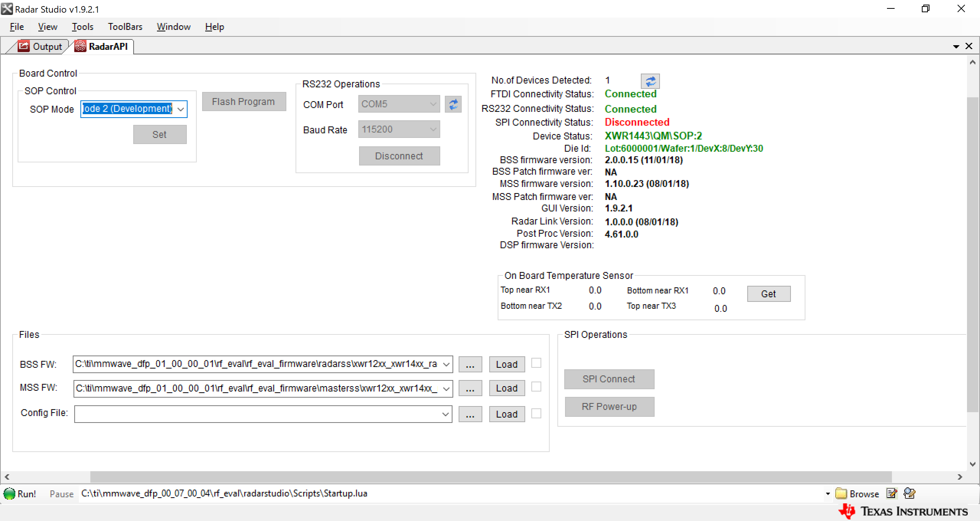Browse for the Config File

coord(470,414)
